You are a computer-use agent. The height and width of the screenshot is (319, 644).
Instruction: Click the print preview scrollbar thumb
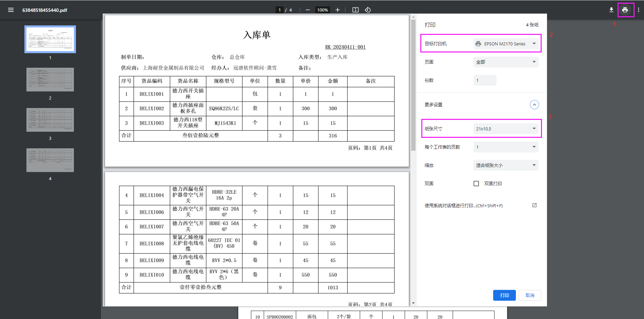point(413,85)
